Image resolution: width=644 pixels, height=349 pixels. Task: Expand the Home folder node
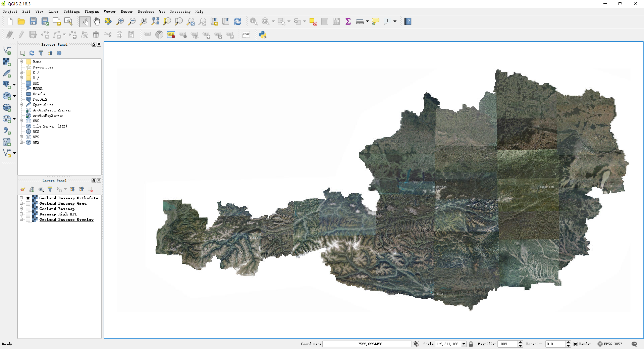pos(21,62)
